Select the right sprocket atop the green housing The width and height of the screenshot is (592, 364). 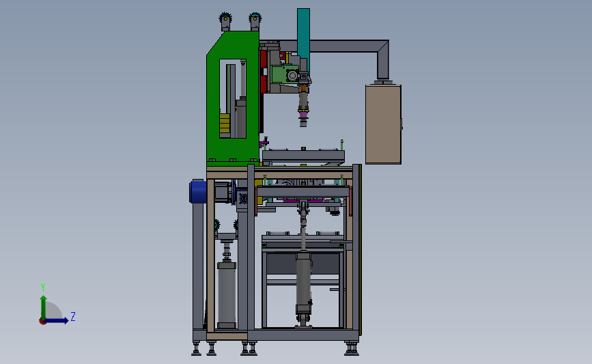click(x=255, y=18)
